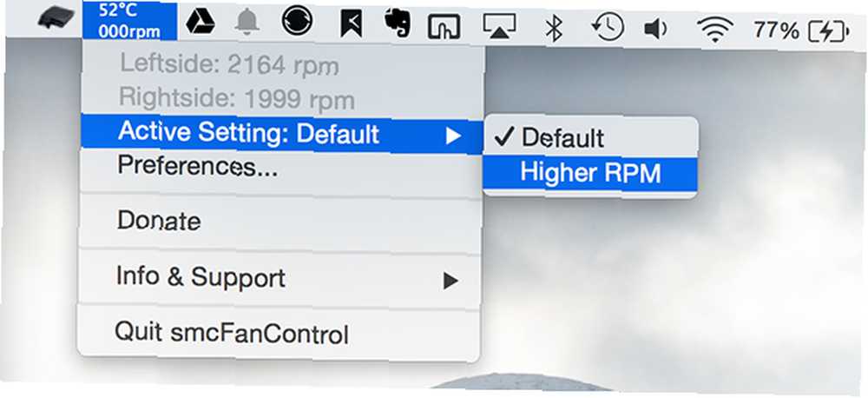Viewport: 868px width, 398px height.
Task: Click the battery 77% indicator
Action: pos(801,31)
